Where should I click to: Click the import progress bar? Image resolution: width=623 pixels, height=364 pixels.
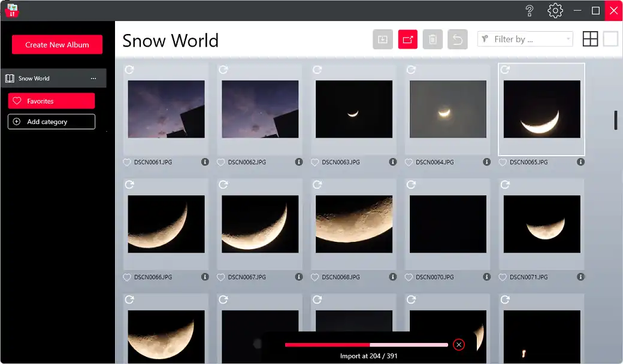click(366, 345)
